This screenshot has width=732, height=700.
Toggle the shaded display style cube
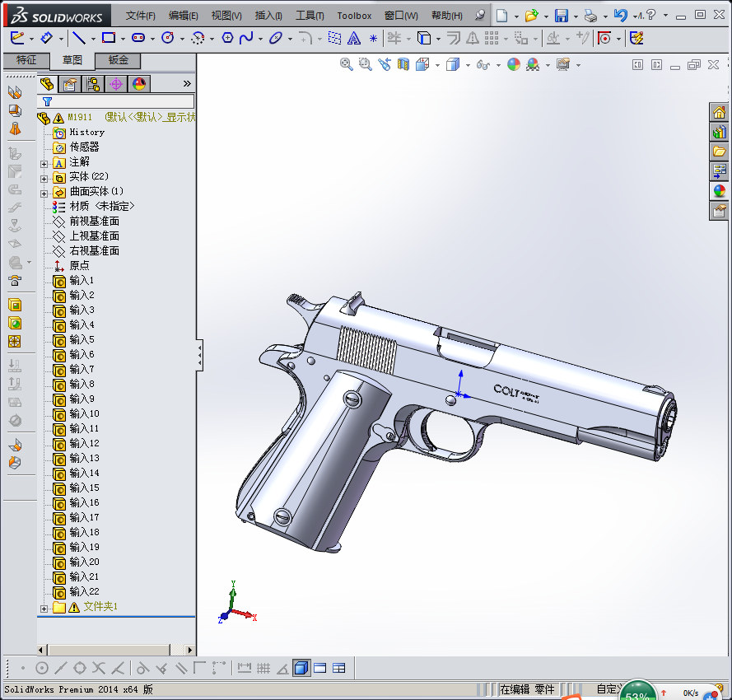click(x=452, y=64)
